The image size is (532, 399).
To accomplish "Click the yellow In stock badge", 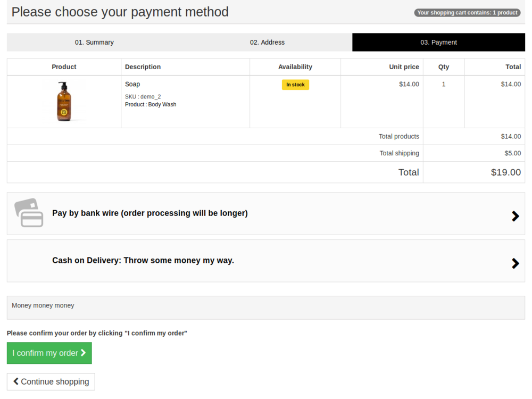I will coord(295,85).
